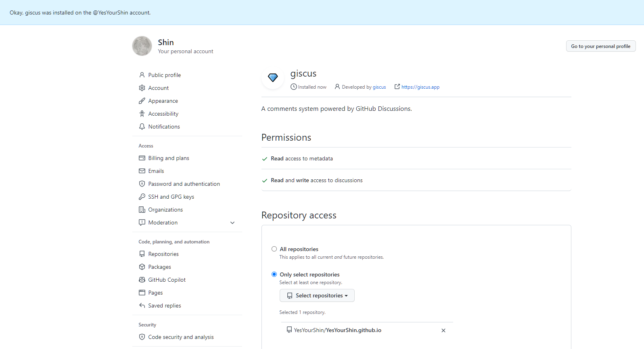Visit the https://giscus.app link

coord(420,87)
